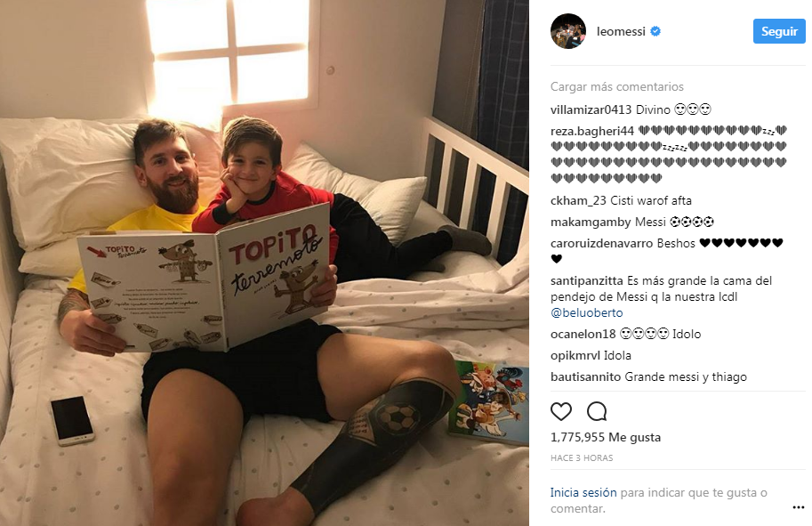Image resolution: width=812 pixels, height=526 pixels.
Task: Open the leomessi profile avatar
Action: tap(568, 31)
